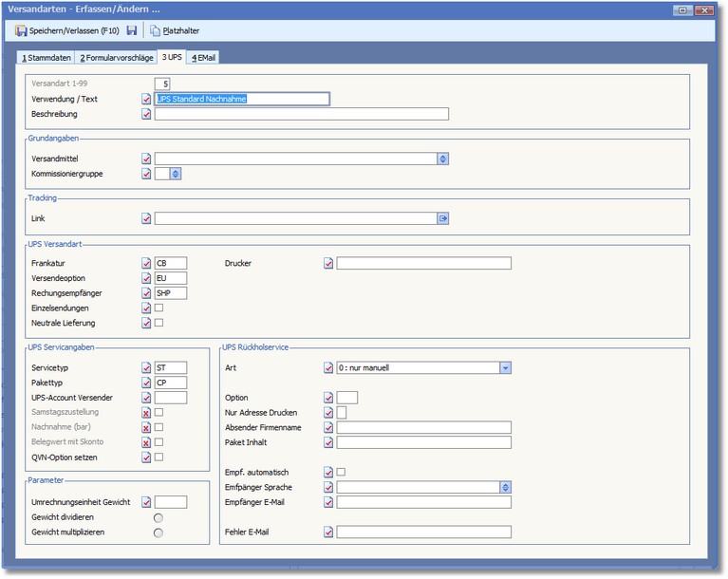The width and height of the screenshot is (728, 579).
Task: Select the Gewicht dividieren radio button
Action: (159, 517)
